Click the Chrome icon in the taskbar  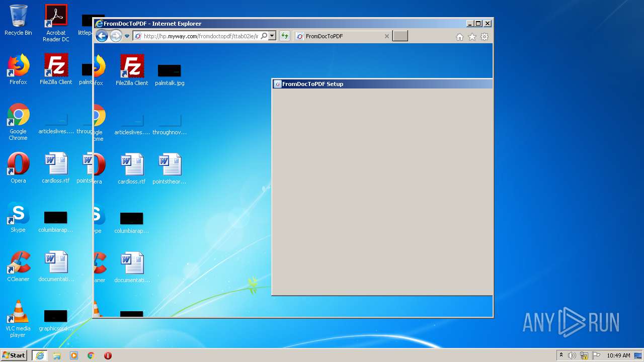91,355
